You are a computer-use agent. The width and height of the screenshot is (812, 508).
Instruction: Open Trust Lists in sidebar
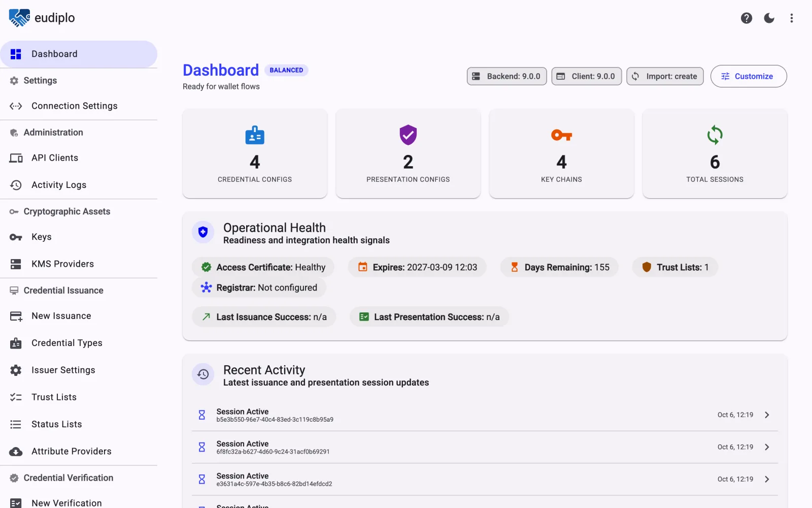(79, 397)
